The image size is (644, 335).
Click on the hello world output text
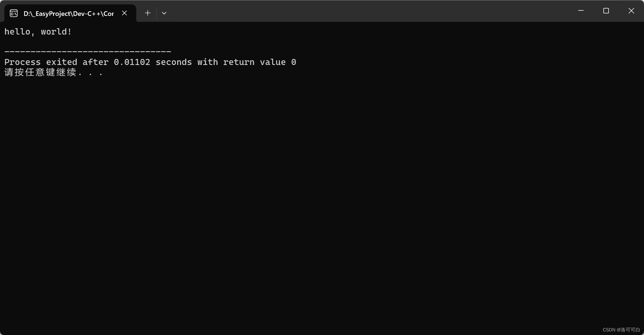point(38,32)
